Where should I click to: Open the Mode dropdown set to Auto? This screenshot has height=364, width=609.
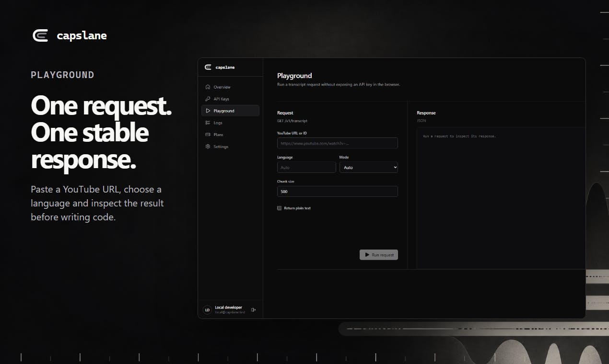tap(369, 167)
